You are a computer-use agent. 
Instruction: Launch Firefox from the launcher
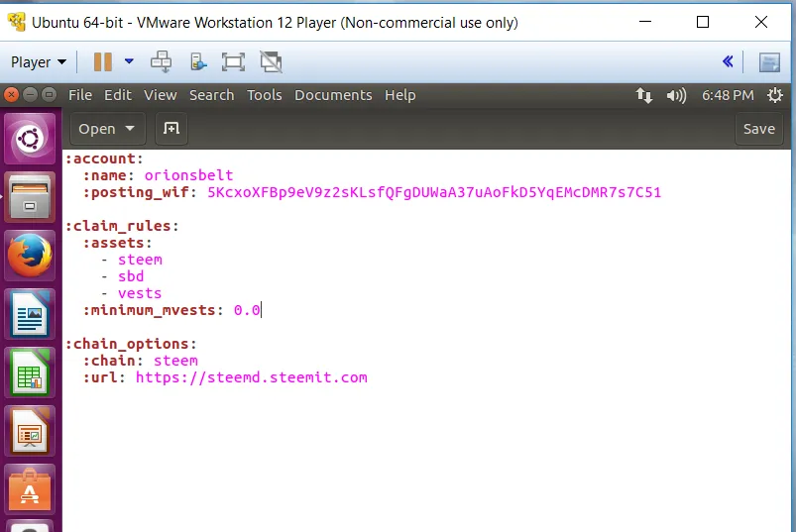30,256
